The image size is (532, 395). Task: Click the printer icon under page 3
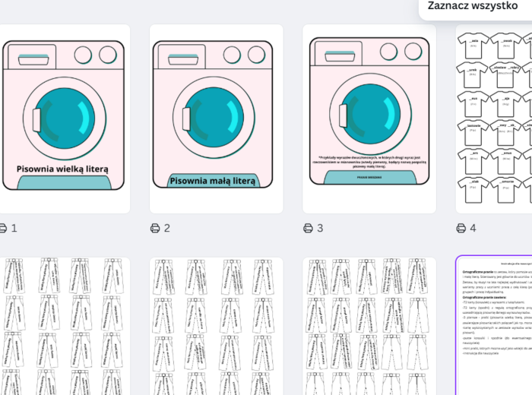308,228
